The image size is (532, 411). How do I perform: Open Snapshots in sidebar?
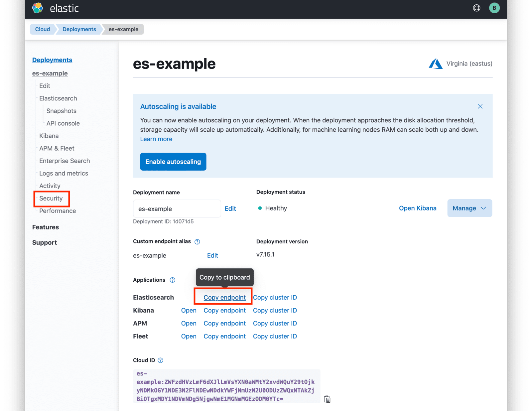click(62, 111)
